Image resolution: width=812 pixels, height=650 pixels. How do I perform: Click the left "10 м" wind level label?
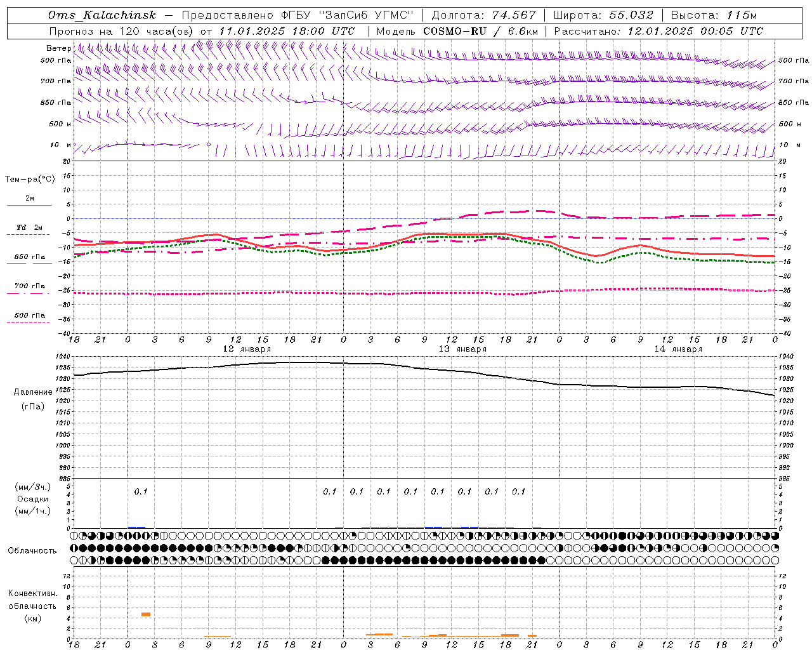[61, 145]
